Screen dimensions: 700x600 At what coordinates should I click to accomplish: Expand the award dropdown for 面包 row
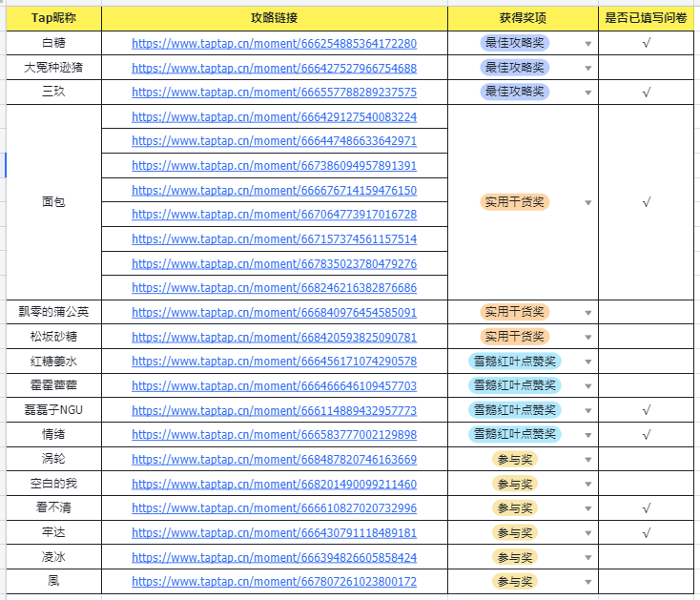pyautogui.click(x=588, y=202)
